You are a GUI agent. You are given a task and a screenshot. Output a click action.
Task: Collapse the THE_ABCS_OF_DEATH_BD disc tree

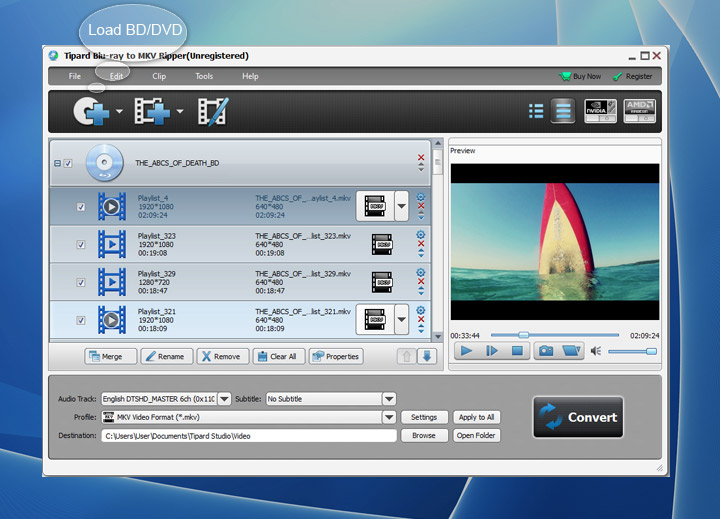pos(57,163)
